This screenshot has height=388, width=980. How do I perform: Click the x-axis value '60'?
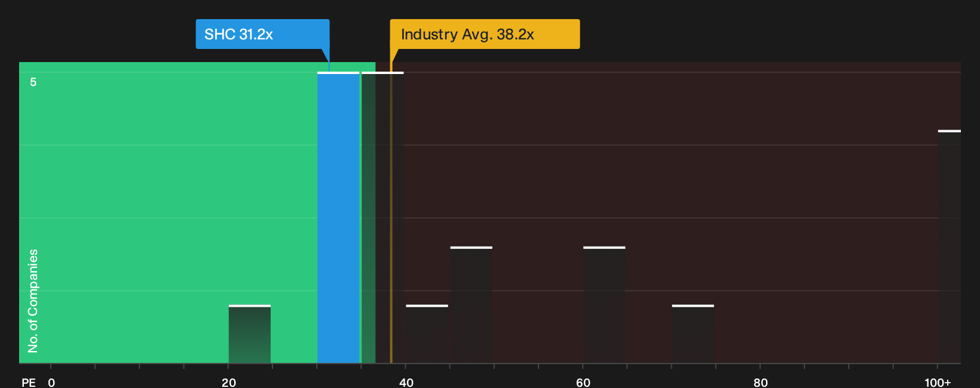[583, 382]
